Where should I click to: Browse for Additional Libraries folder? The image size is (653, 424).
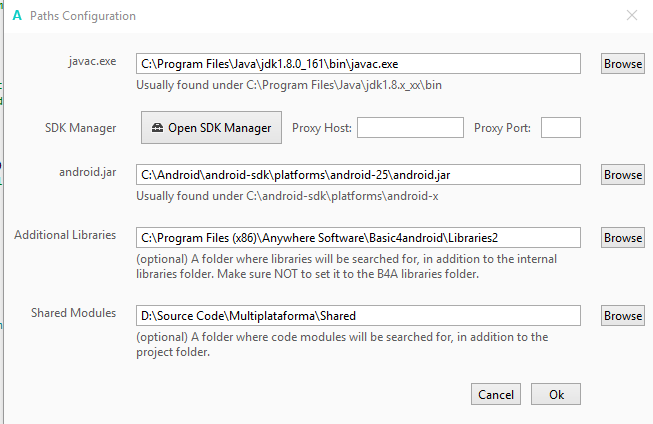pyautogui.click(x=622, y=238)
